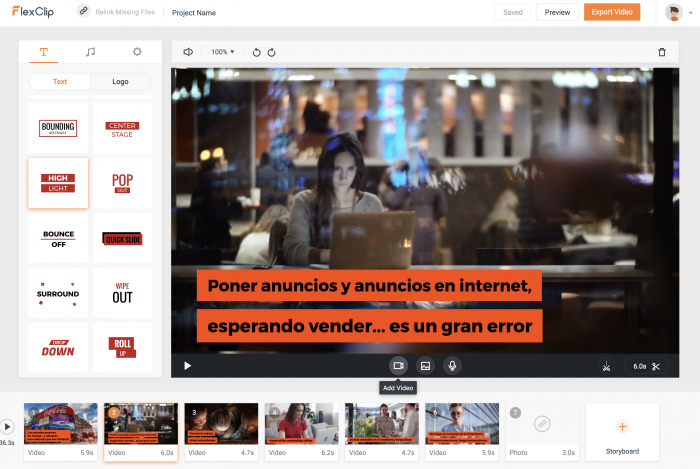Open the Text tab with T icon
The width and height of the screenshot is (700, 469).
[x=44, y=52]
